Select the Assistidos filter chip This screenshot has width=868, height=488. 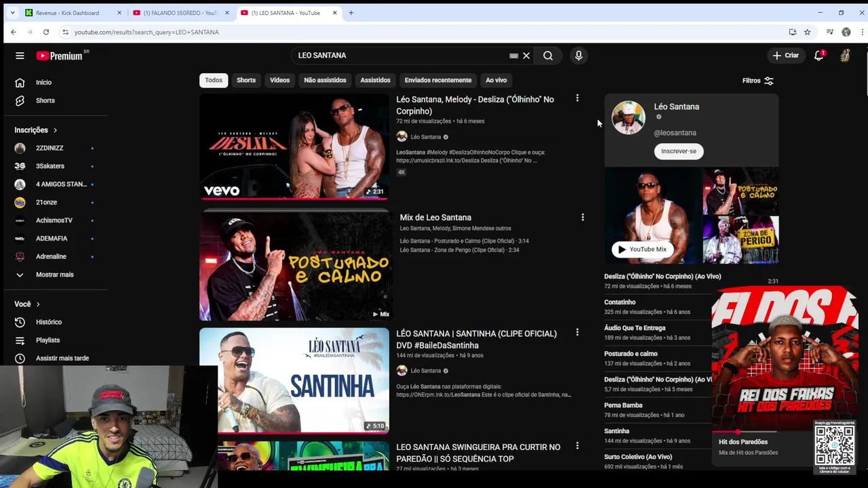tap(375, 80)
